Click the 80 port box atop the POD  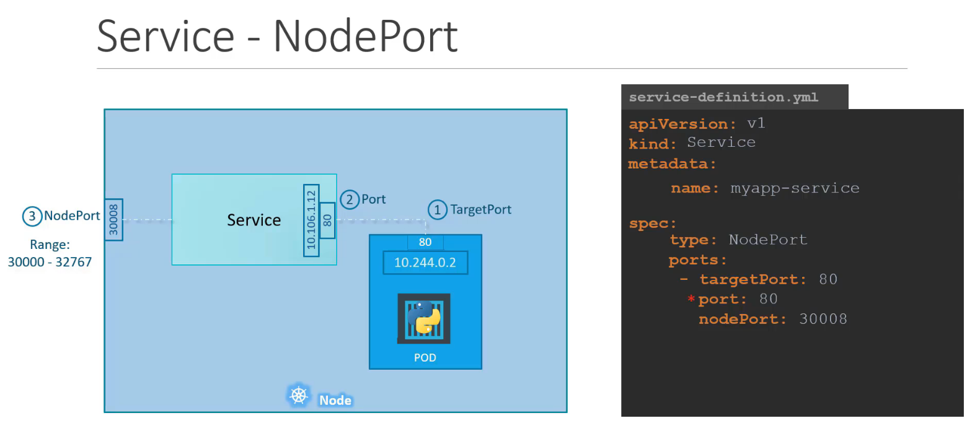coord(425,242)
